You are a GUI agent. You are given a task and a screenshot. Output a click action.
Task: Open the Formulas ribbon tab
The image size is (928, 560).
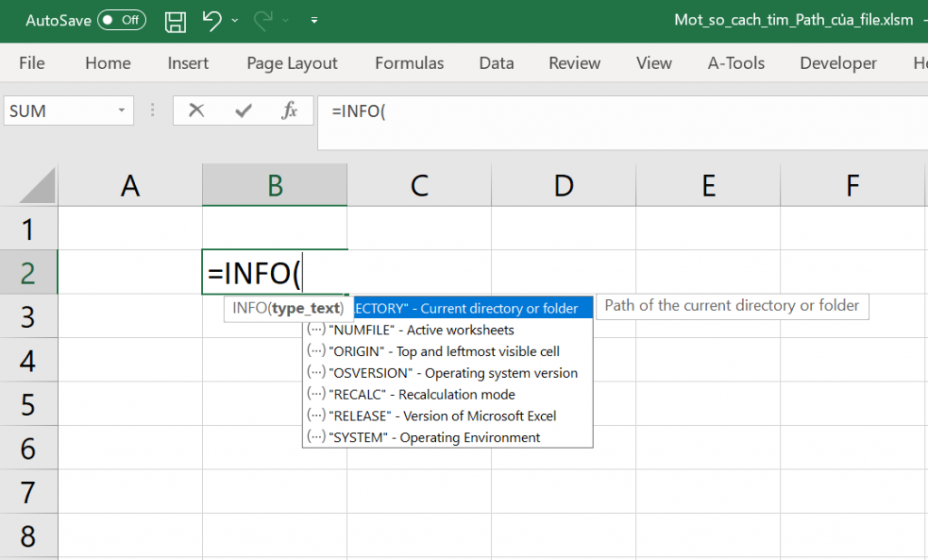(409, 63)
